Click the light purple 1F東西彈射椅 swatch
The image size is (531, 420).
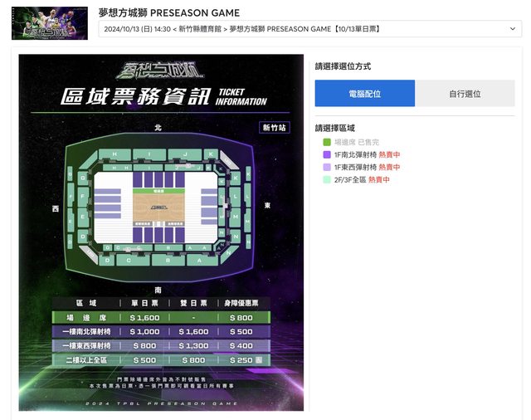point(327,168)
